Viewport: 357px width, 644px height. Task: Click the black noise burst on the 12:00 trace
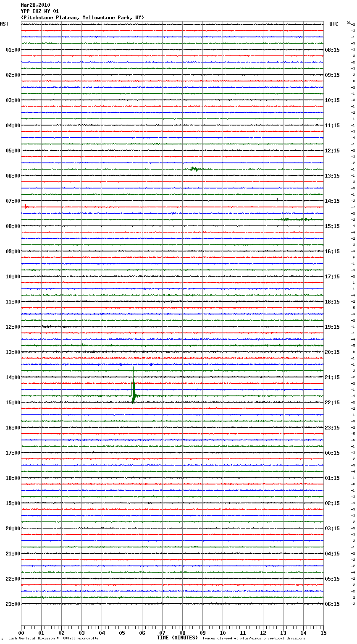click(x=46, y=326)
